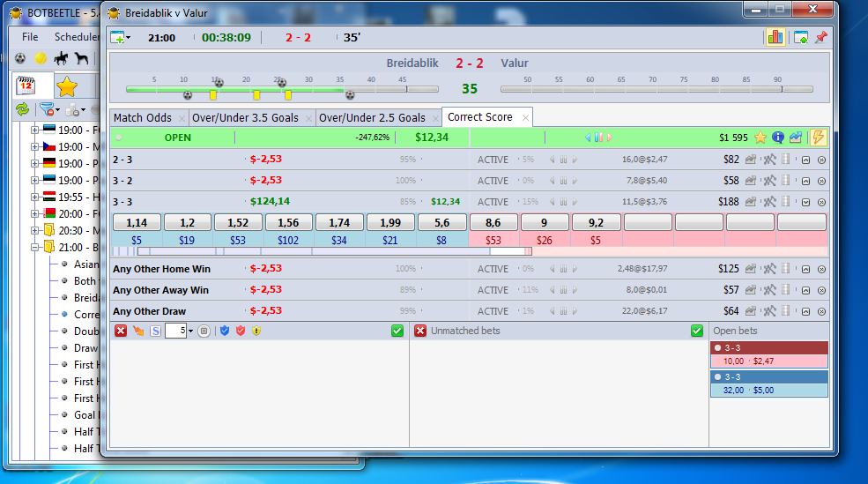Click the yellow shield icon

tap(256, 331)
